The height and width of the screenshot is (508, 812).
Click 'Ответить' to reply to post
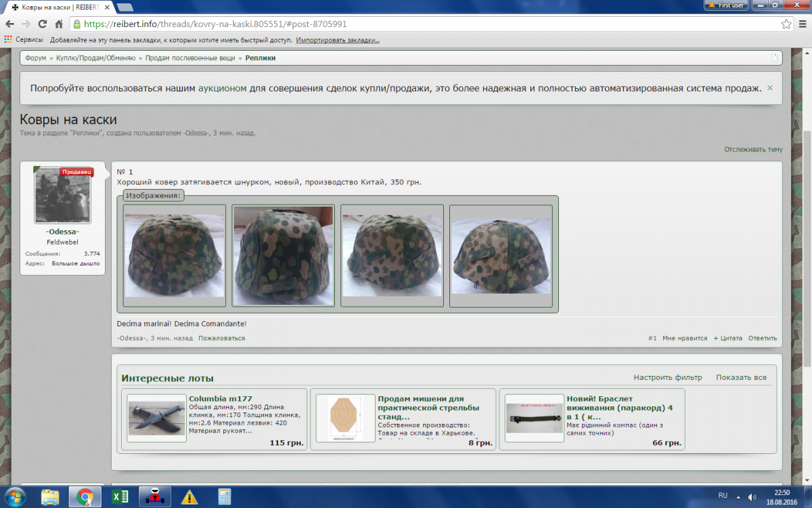point(763,338)
